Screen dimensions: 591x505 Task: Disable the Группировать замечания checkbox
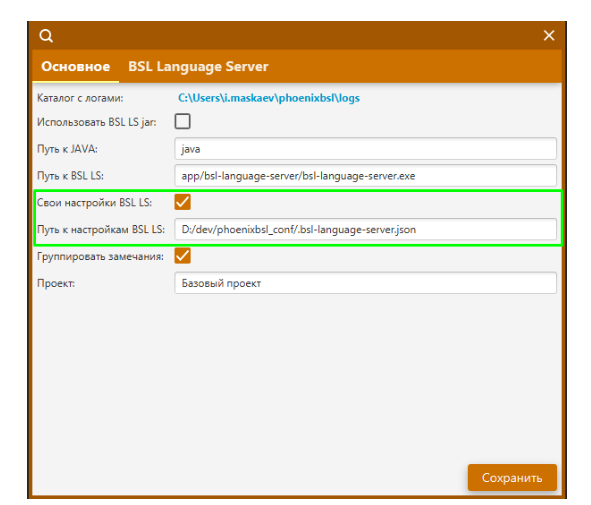pos(182,256)
